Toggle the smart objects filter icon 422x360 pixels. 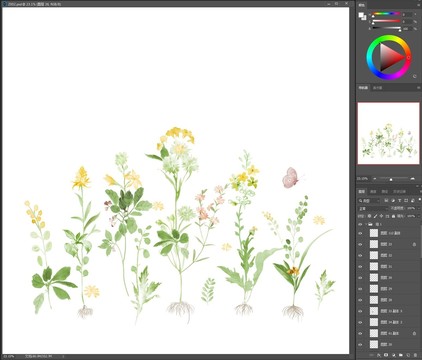tap(413, 201)
